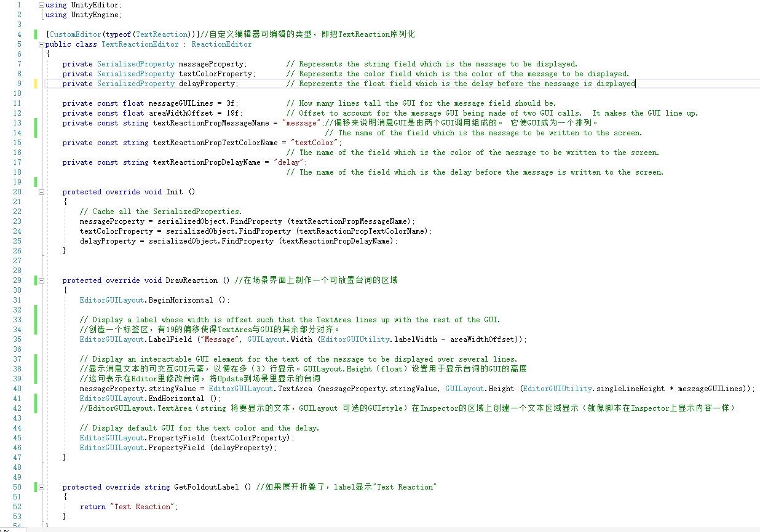Collapse the TextReactionEditor class outline
The image size is (760, 532).
click(41, 44)
